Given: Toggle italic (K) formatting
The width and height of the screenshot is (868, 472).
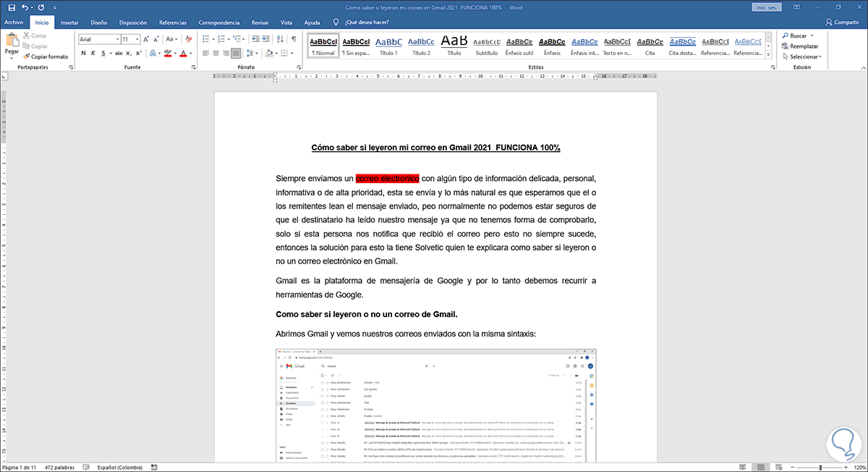Looking at the screenshot, I should [93, 53].
